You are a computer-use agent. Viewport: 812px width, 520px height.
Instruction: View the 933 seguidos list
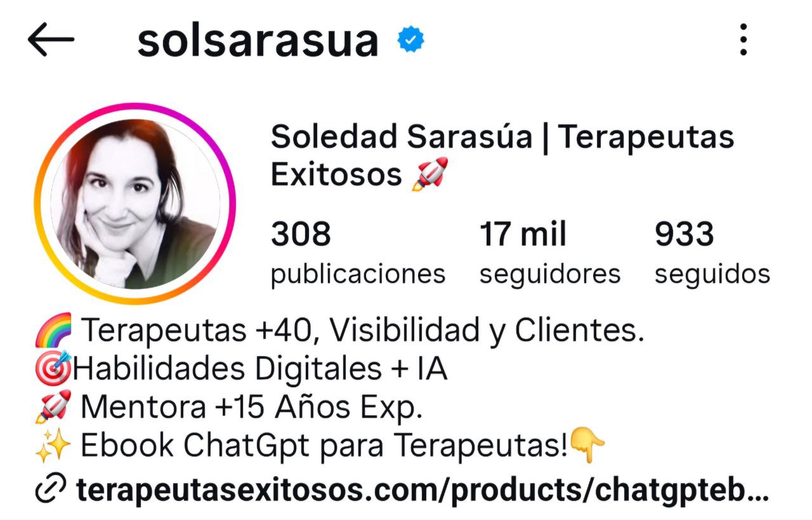point(712,253)
